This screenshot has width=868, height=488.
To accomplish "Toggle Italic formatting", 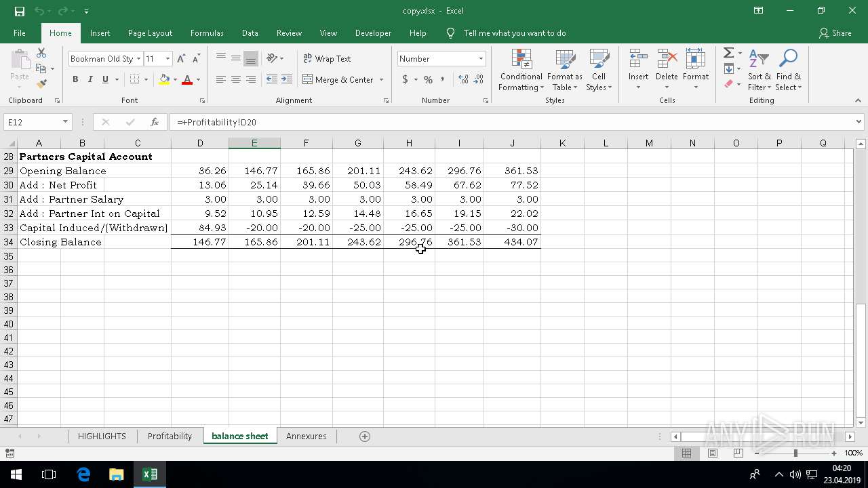I will pos(90,79).
